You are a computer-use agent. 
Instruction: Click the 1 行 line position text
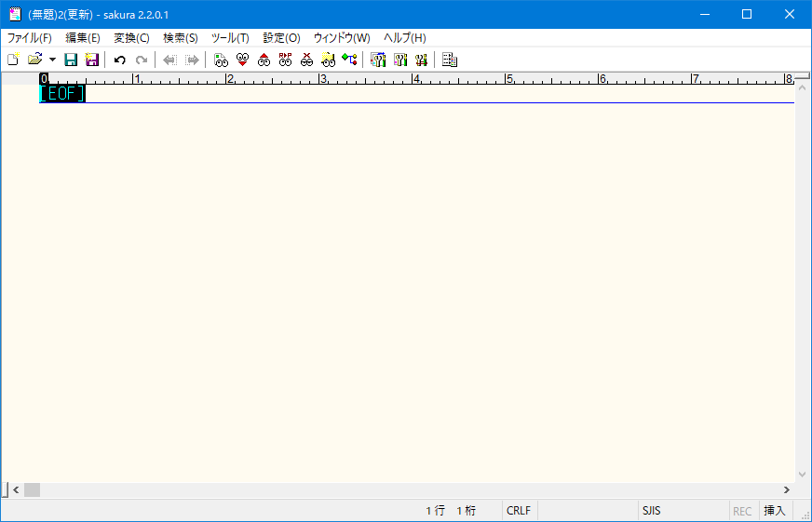[436, 511]
